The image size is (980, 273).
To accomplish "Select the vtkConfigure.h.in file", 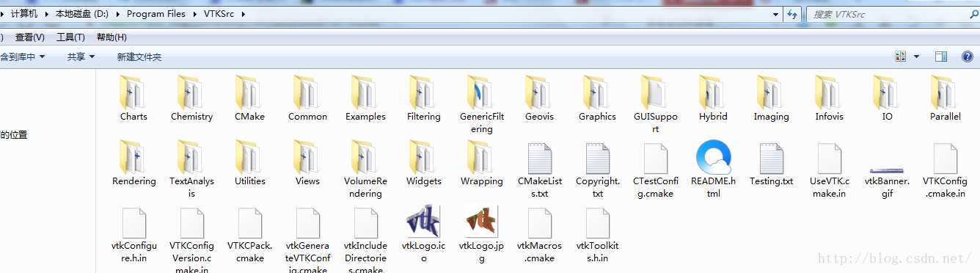I will 134,234.
